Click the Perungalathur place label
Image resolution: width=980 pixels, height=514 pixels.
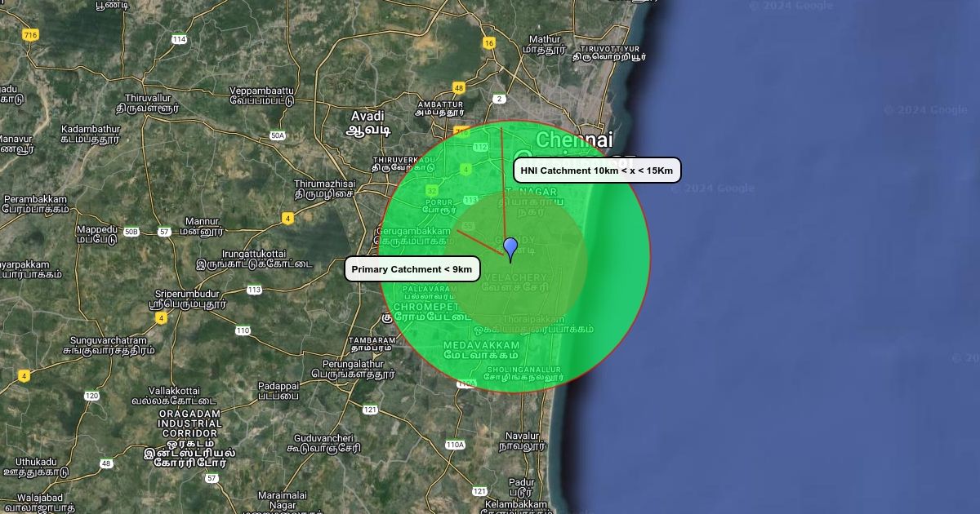353,369
